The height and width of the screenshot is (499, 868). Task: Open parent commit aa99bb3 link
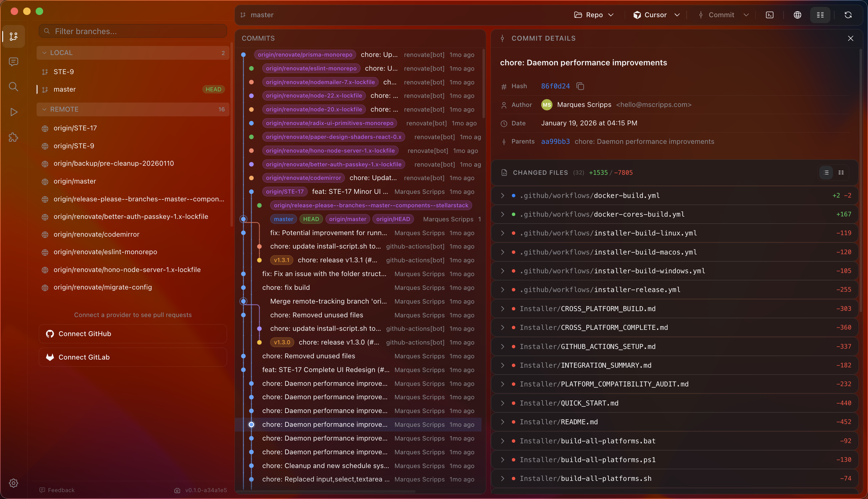point(555,142)
